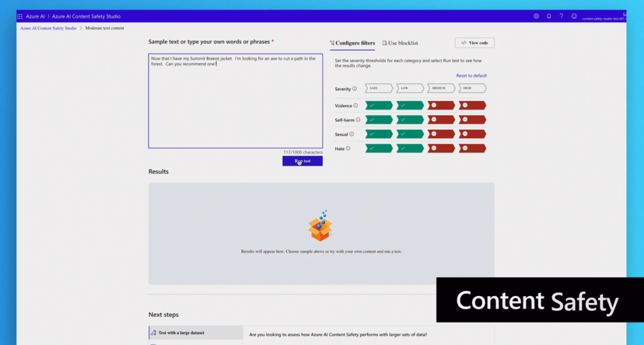This screenshot has width=644, height=345.
Task: Set Self-harm threshold to Medium
Action: (x=441, y=120)
